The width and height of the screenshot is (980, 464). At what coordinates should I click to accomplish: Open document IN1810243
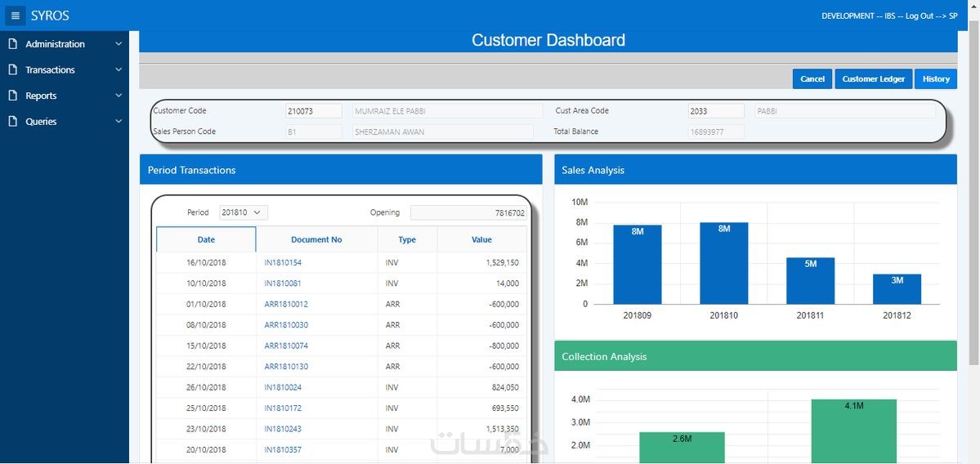coord(283,429)
